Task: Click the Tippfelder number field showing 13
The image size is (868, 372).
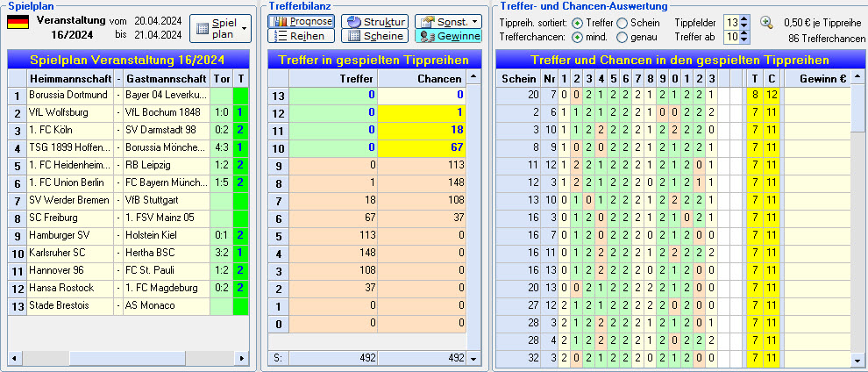Action: pos(732,23)
